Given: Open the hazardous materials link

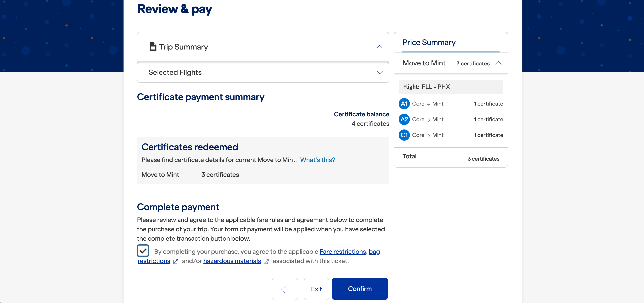Looking at the screenshot, I should pyautogui.click(x=232, y=261).
